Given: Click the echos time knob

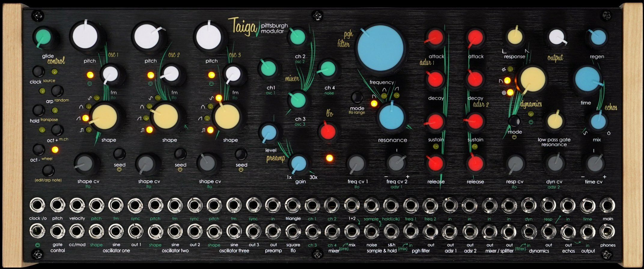Looking at the screenshot, I should [x=587, y=79].
